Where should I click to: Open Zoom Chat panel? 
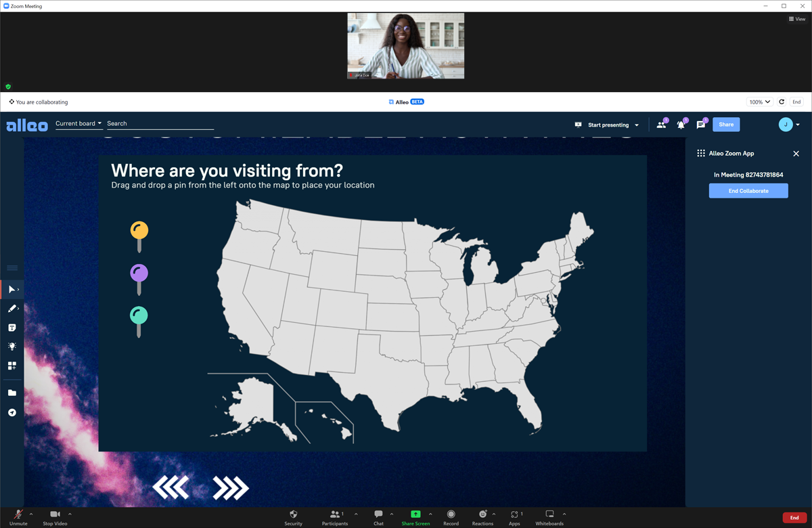tap(378, 518)
